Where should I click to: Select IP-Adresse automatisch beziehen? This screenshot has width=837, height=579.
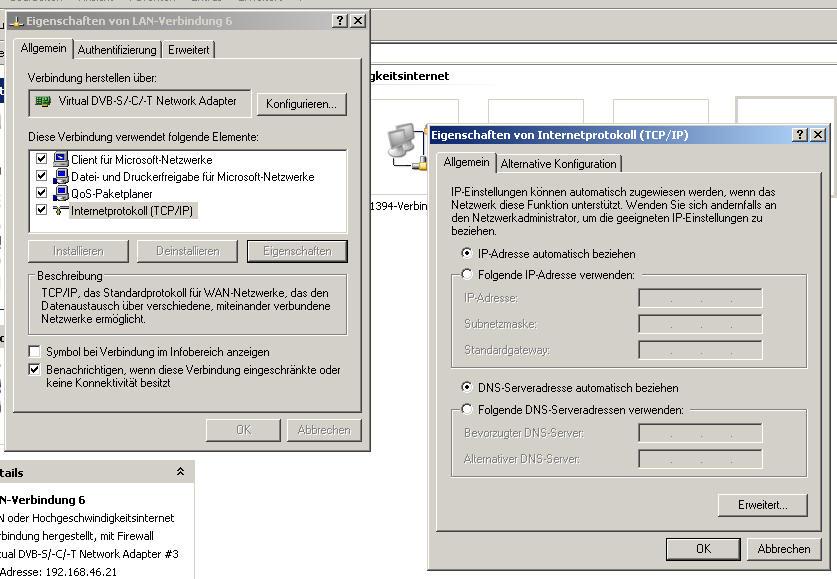467,253
